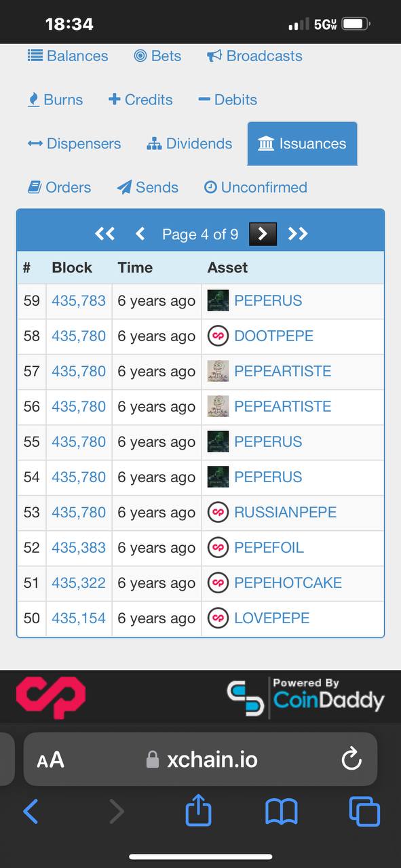
Task: Open Safari tabs overview icon
Action: pos(364,811)
